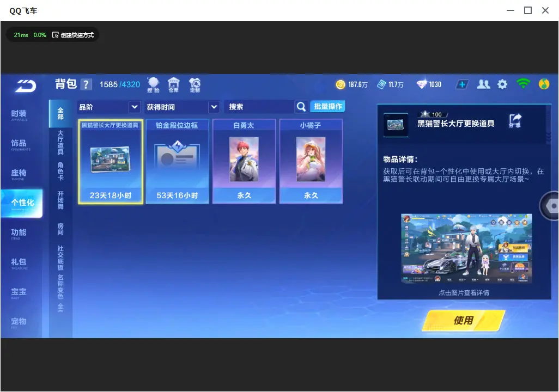Switch to the 功能 category

tap(19, 234)
